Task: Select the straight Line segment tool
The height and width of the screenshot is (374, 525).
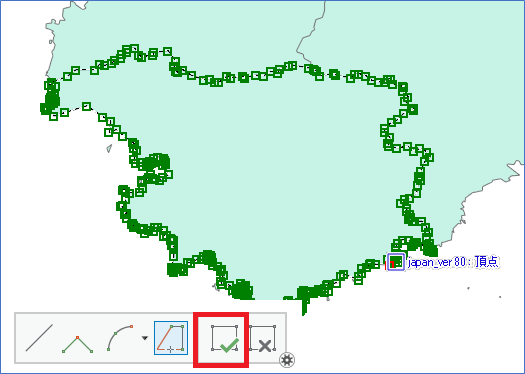Action: pyautogui.click(x=39, y=338)
